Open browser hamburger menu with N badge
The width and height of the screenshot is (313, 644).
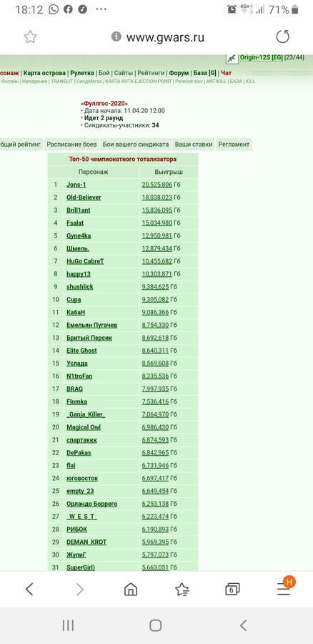284,587
